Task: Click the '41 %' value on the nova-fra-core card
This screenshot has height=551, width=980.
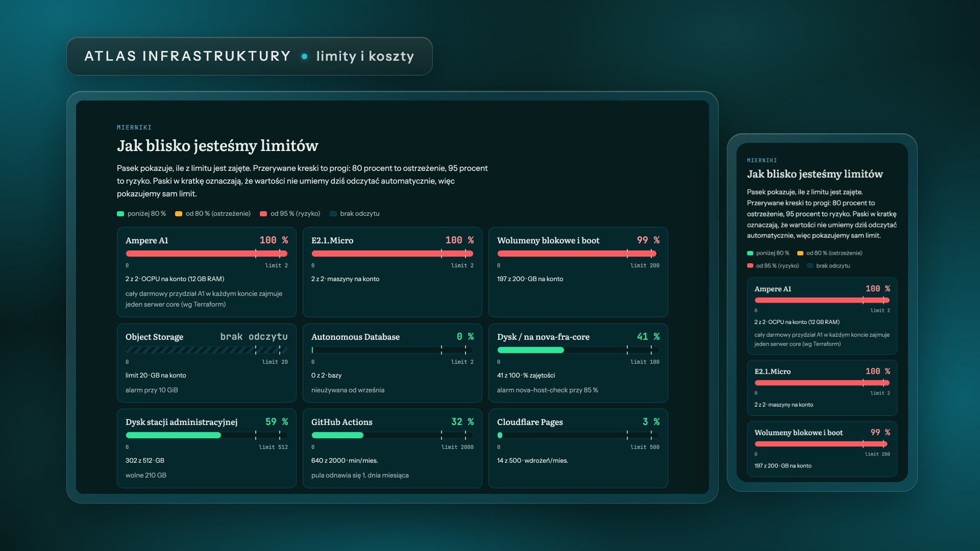Action: [648, 337]
